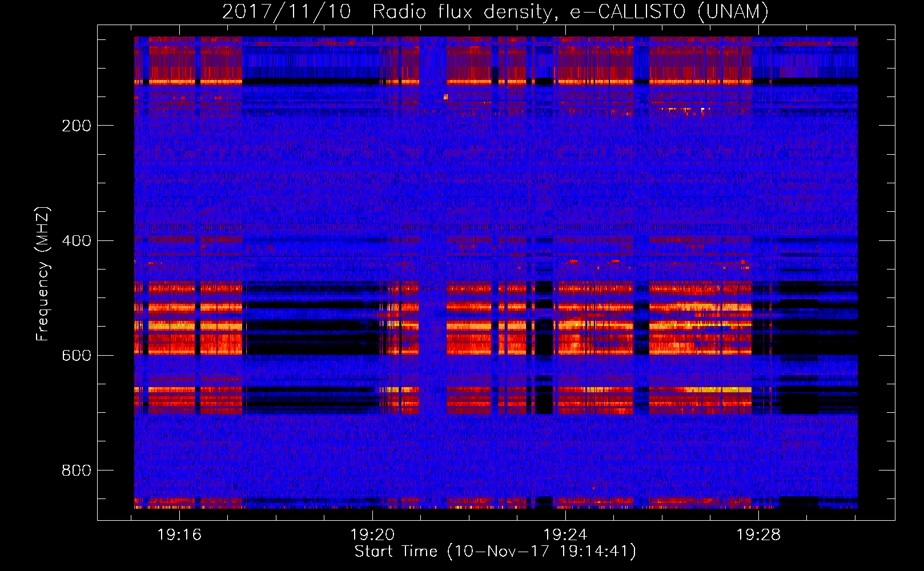Click the 'Frequency (MHZ)' axis label
This screenshot has width=924, height=571.
click(43, 274)
